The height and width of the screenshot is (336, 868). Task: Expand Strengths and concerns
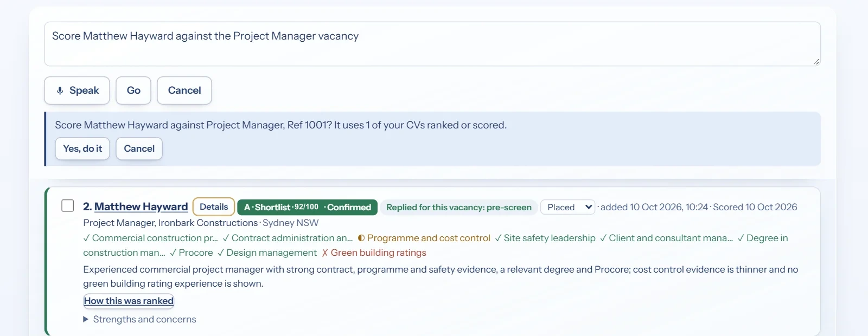coord(140,319)
